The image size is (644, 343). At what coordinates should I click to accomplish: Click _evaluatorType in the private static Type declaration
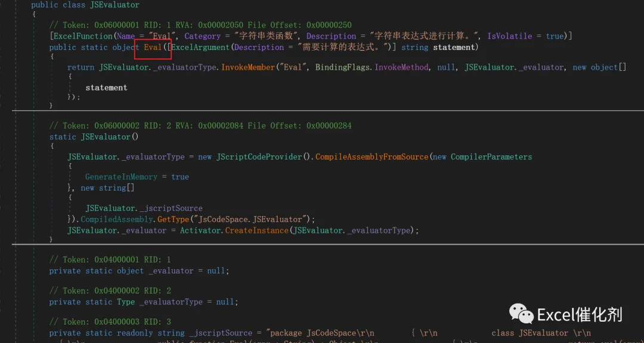point(171,302)
